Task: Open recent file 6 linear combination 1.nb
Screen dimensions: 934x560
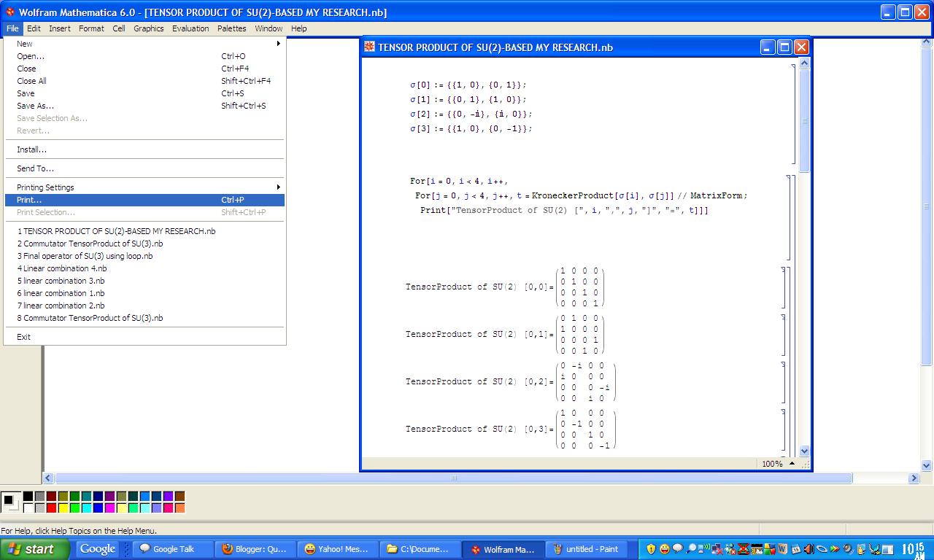Action: tap(144, 293)
